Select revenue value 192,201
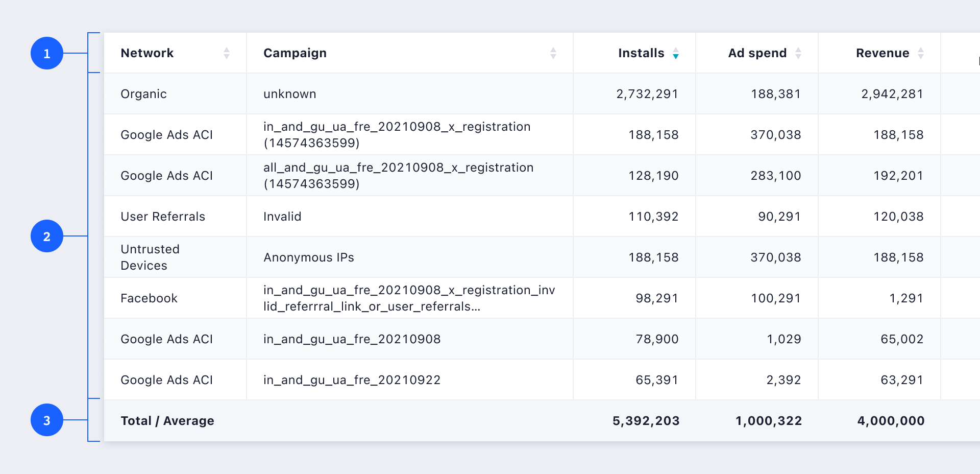The height and width of the screenshot is (474, 980). (898, 176)
